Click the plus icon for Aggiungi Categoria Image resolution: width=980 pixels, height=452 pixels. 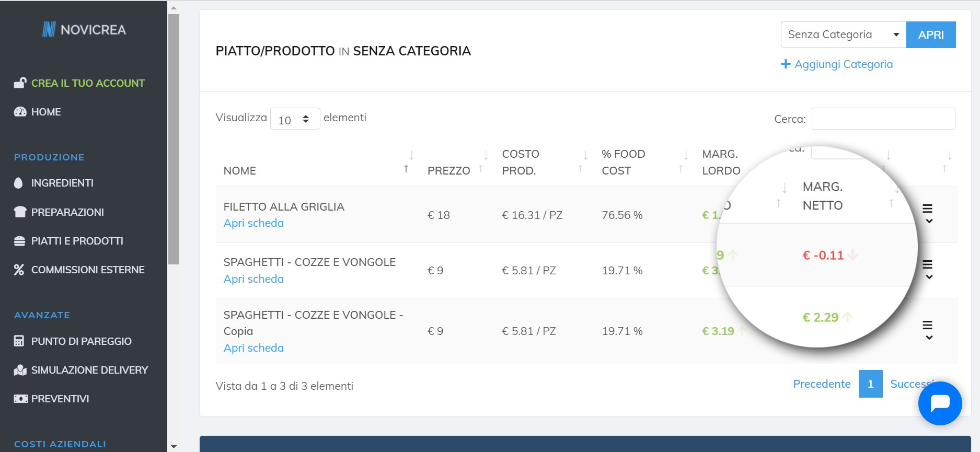pos(786,64)
